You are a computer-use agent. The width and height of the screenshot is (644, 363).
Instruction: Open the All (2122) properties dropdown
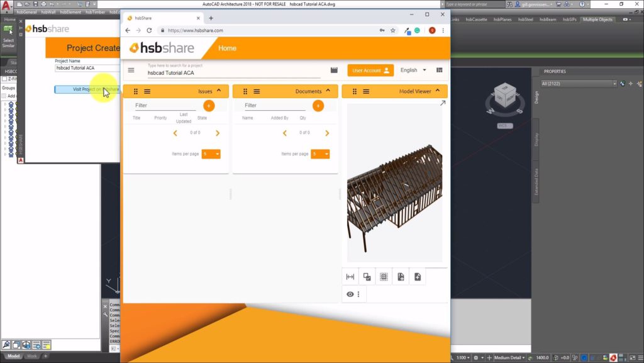579,84
